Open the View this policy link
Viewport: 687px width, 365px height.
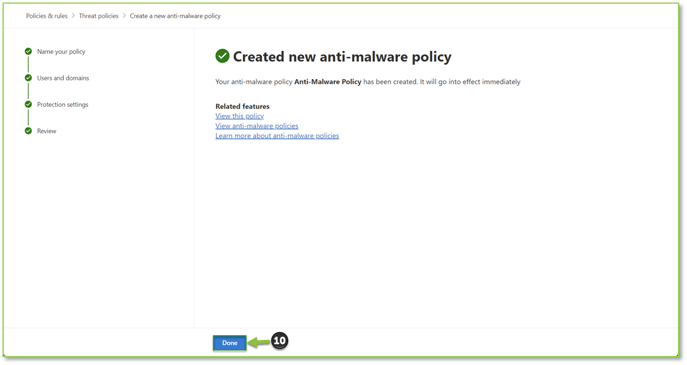coord(239,116)
